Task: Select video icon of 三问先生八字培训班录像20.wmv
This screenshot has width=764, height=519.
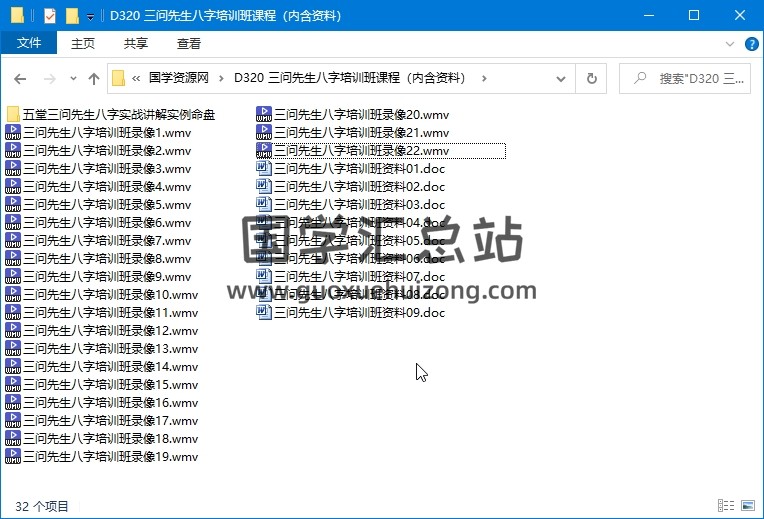Action: point(264,115)
